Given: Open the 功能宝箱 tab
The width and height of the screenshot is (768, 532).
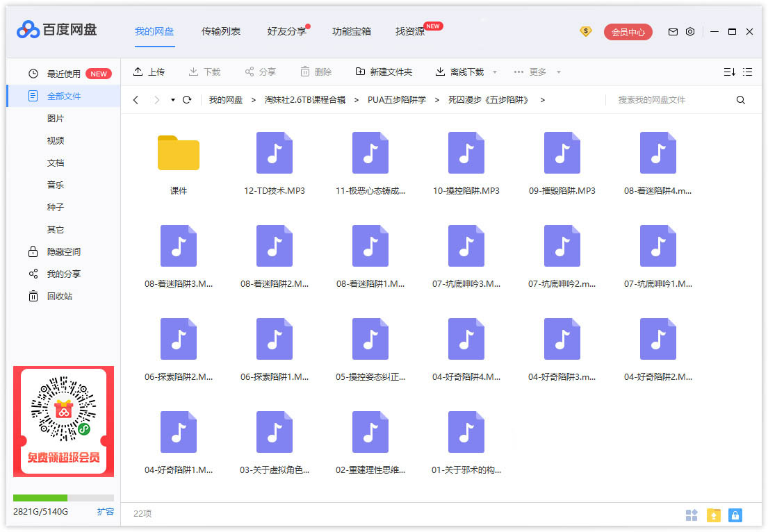Looking at the screenshot, I should click(x=351, y=31).
